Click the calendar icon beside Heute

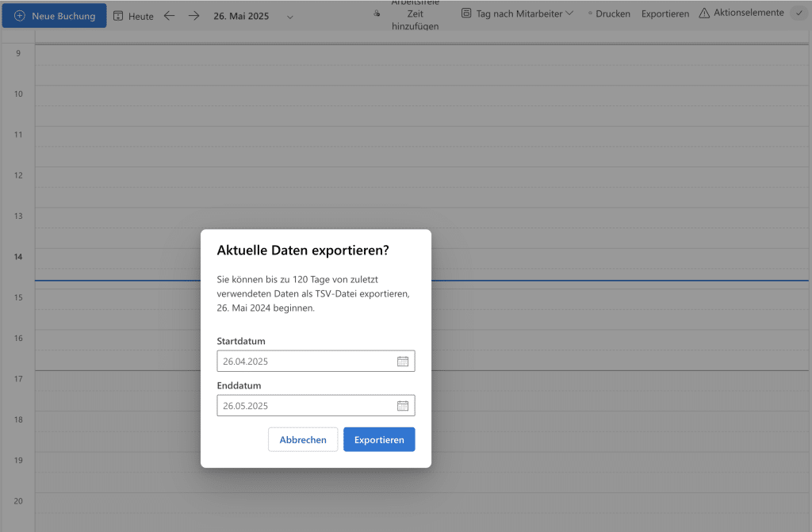click(118, 16)
